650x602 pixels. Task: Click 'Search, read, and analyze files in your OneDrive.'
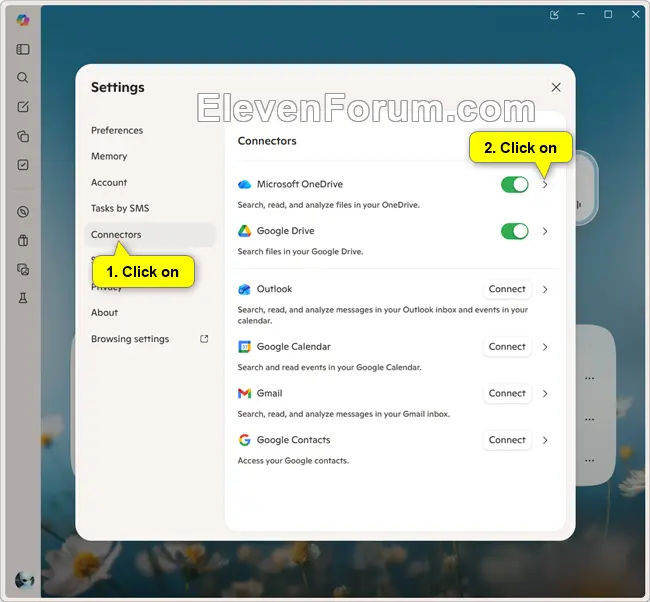pos(329,205)
